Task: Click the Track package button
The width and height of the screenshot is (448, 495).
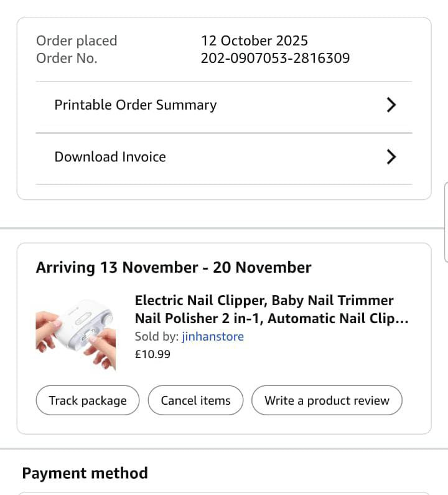Action: 87,400
